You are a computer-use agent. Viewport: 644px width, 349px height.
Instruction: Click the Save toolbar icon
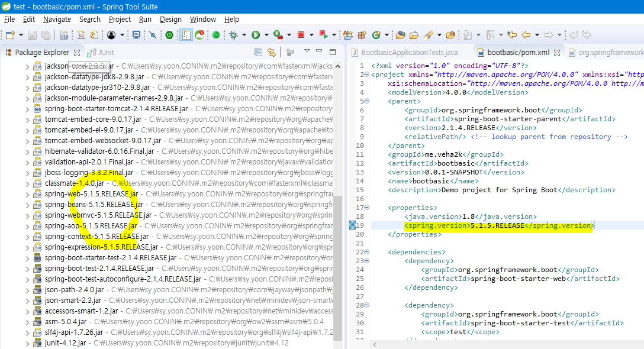[32, 35]
